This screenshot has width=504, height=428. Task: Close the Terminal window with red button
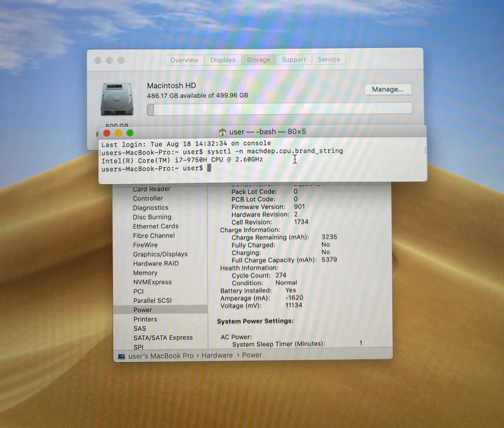107,133
